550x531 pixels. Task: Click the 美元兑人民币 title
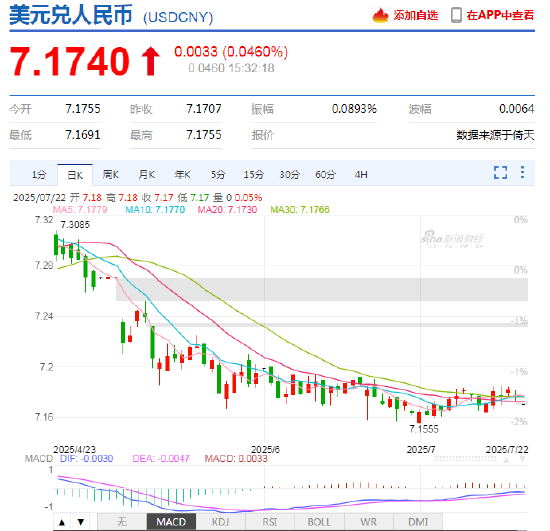pyautogui.click(x=71, y=15)
